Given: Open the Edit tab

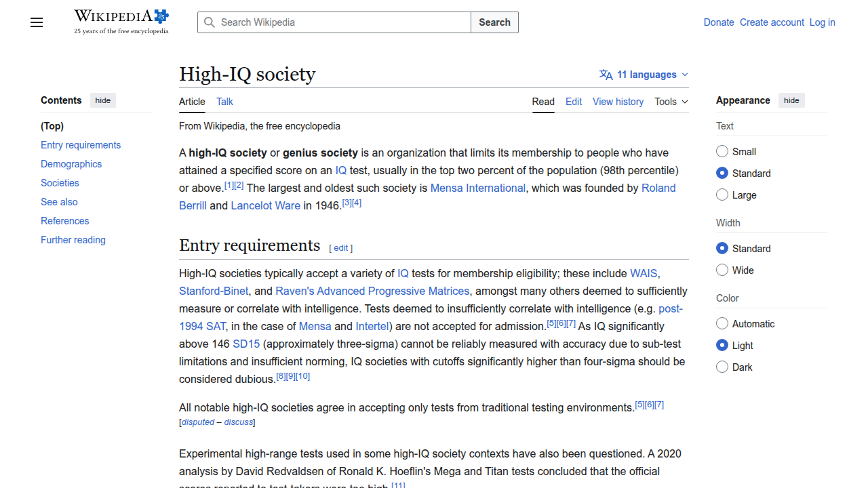Looking at the screenshot, I should coord(574,102).
